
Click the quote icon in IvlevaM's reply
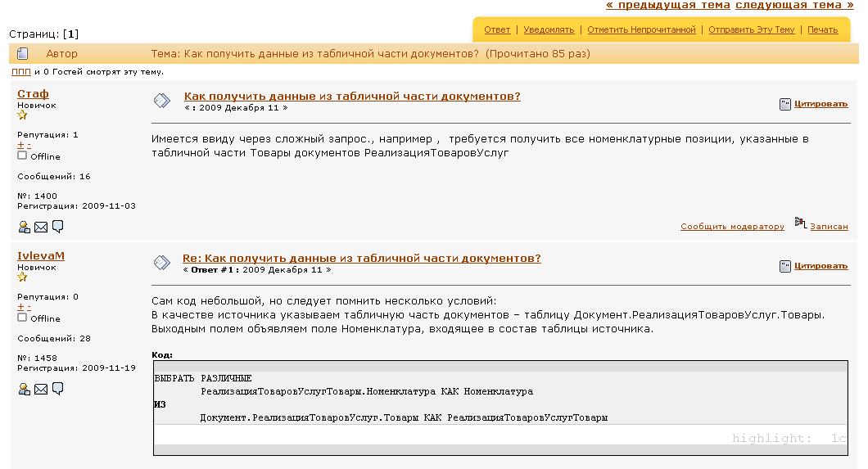(x=785, y=266)
